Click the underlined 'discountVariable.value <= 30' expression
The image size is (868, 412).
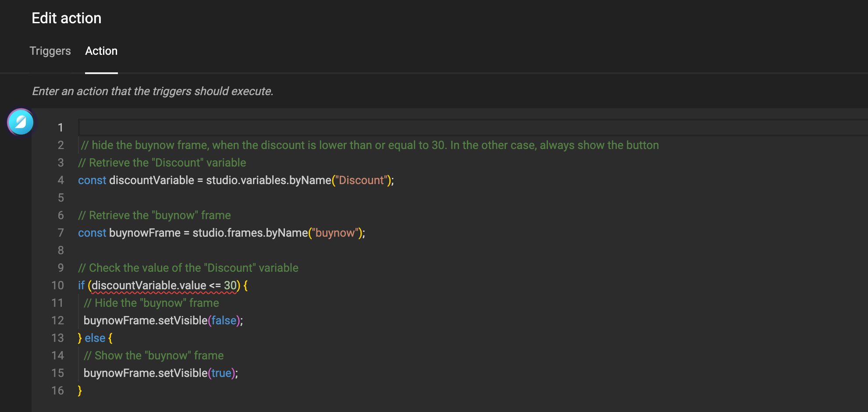coord(164,285)
